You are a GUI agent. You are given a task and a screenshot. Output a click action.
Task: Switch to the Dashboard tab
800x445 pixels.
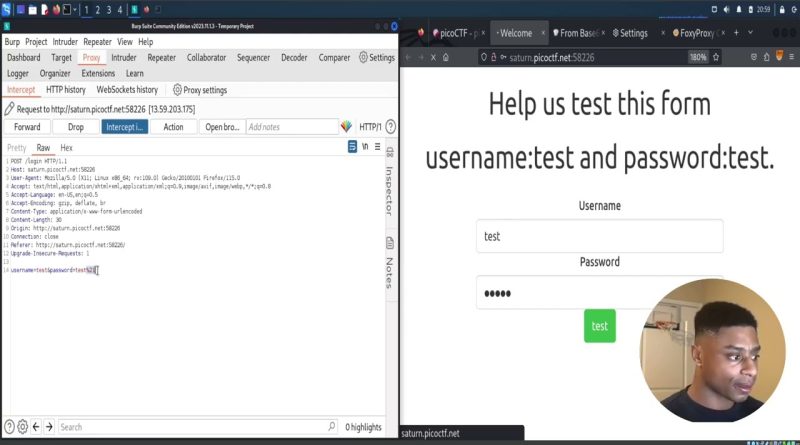[x=23, y=58]
